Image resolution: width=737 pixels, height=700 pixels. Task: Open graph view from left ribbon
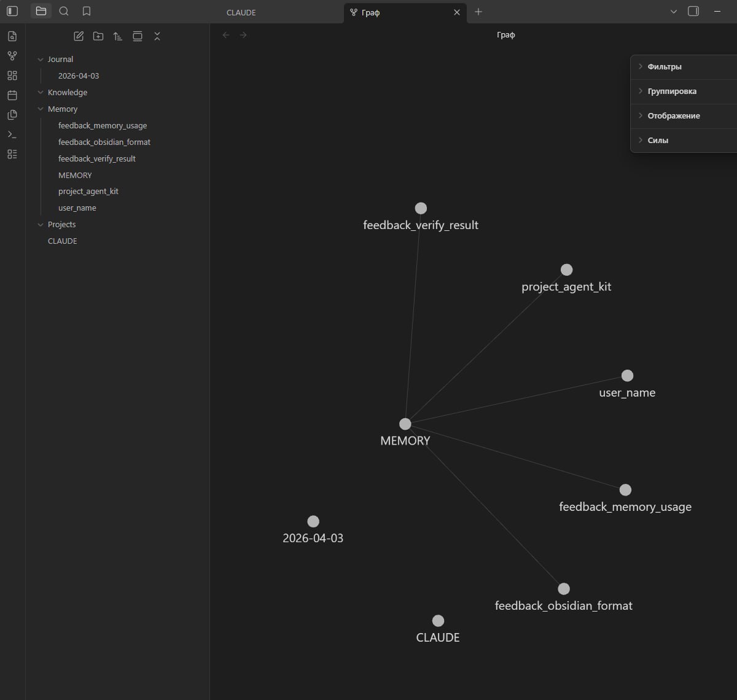point(12,56)
